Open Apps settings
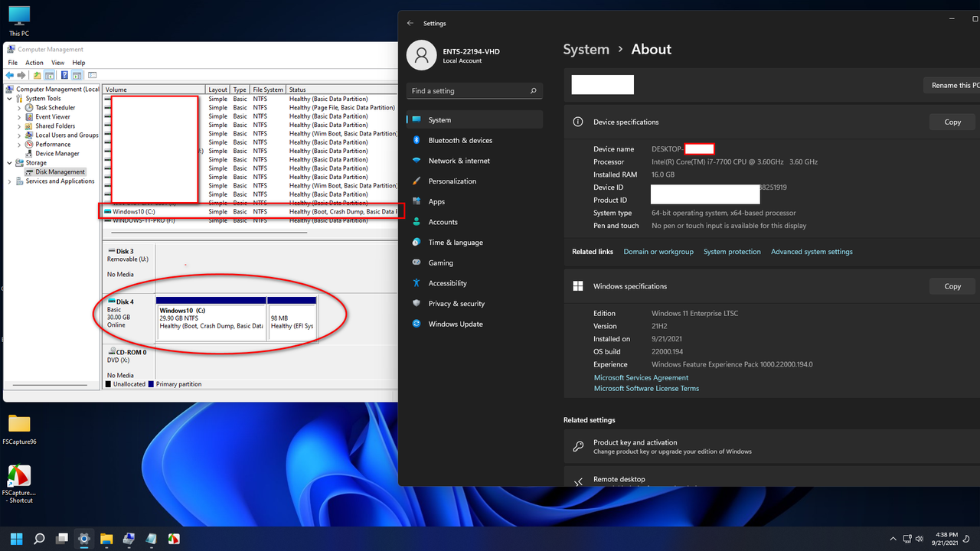This screenshot has height=551, width=980. (x=475, y=201)
